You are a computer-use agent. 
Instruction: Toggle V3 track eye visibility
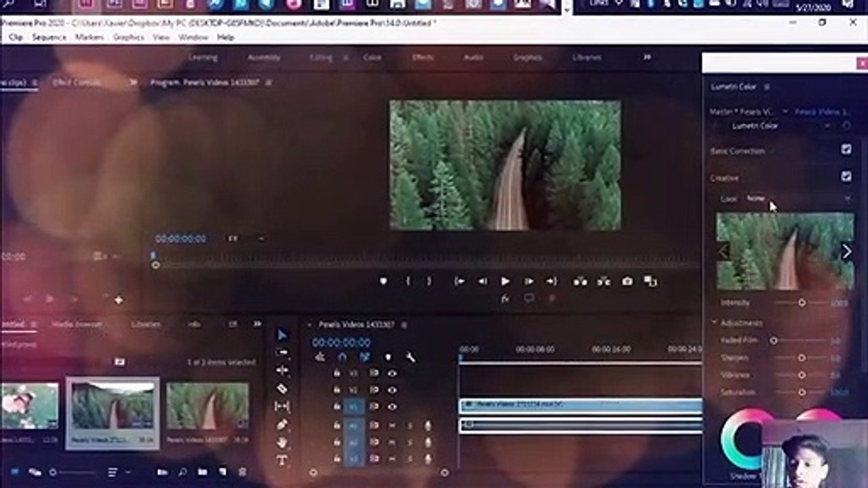tap(392, 373)
